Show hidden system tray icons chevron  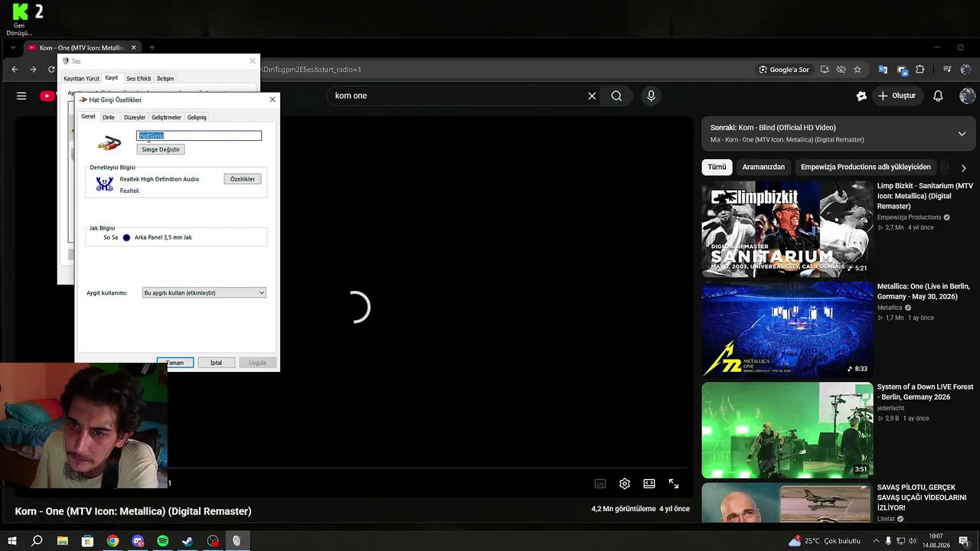(875, 541)
